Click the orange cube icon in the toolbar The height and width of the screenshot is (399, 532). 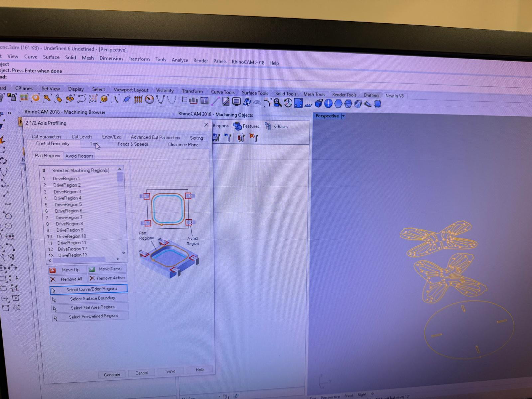[104, 99]
